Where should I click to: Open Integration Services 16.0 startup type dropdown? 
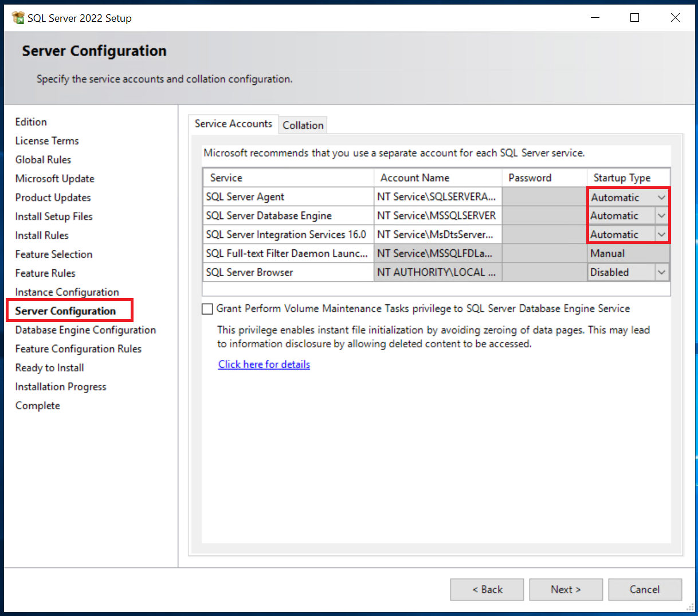coord(661,235)
